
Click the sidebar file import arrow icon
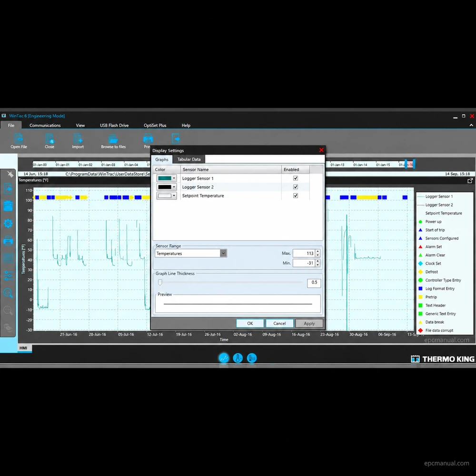pyautogui.click(x=8, y=189)
